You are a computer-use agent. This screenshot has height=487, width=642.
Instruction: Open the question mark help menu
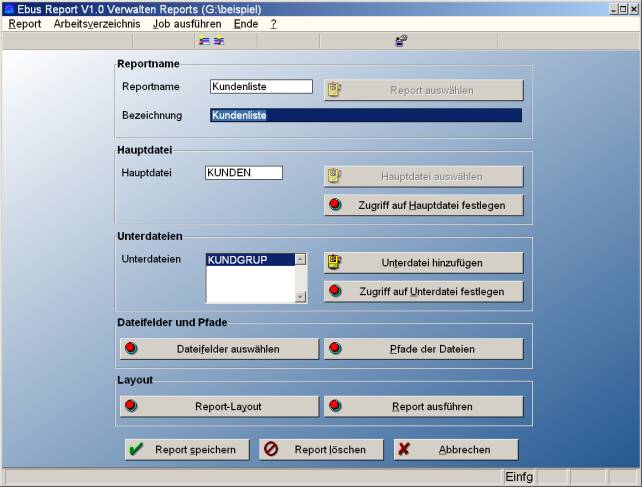(273, 23)
